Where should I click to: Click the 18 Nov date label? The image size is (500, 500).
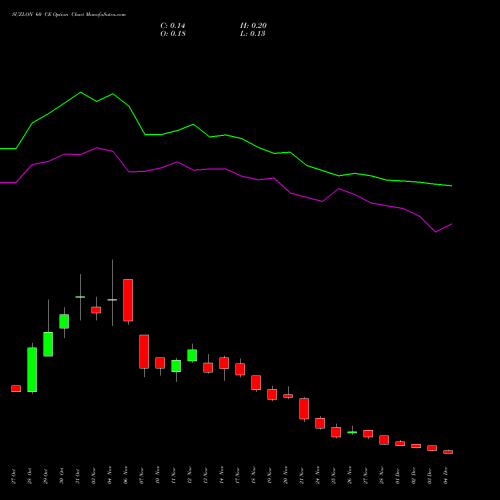pos(254,476)
